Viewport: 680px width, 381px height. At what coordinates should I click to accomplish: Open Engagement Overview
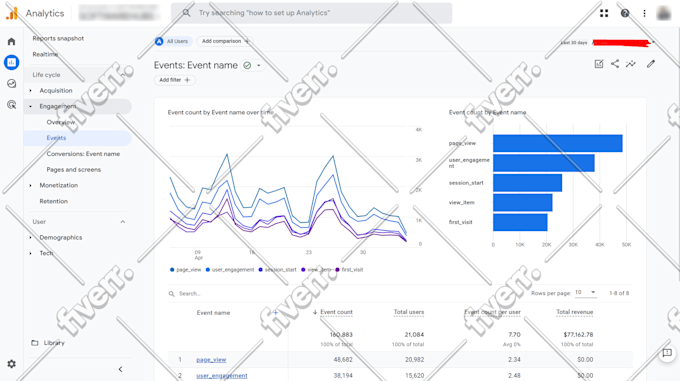click(61, 122)
